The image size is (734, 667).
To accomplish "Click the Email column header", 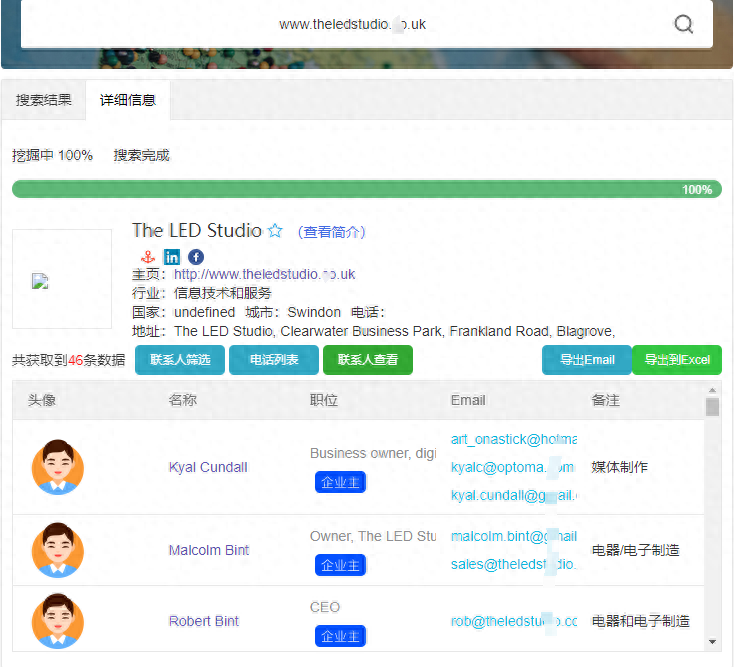I will click(x=468, y=400).
